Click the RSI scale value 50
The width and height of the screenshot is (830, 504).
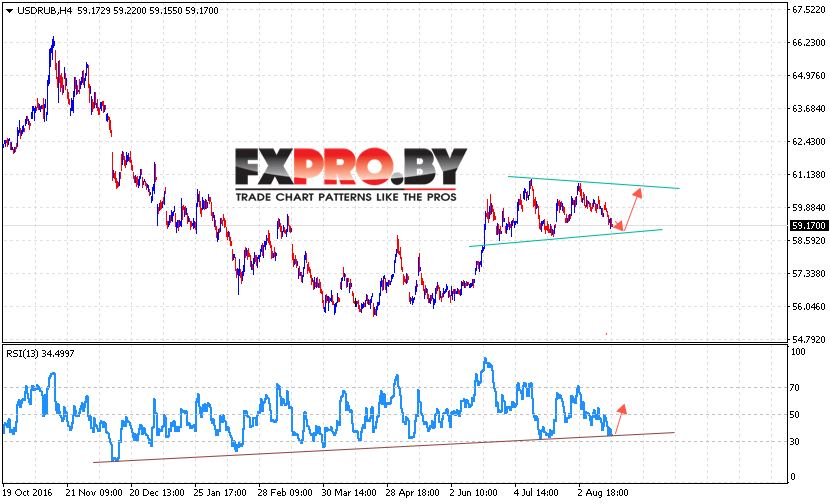[795, 415]
